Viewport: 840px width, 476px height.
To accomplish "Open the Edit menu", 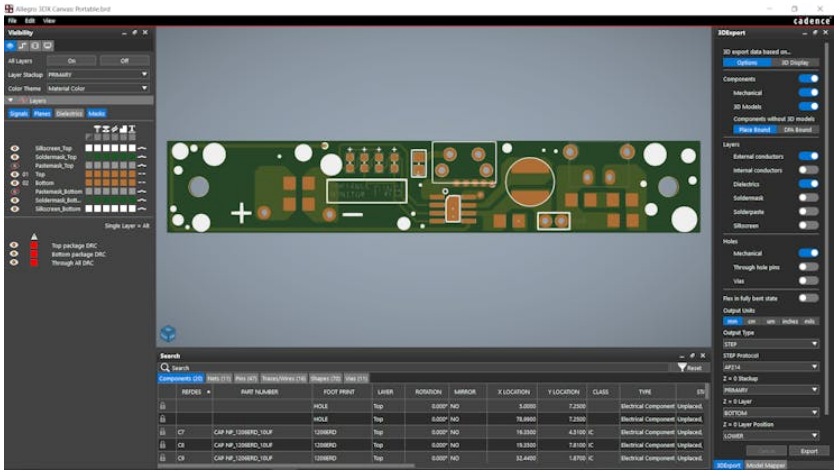I will point(30,20).
